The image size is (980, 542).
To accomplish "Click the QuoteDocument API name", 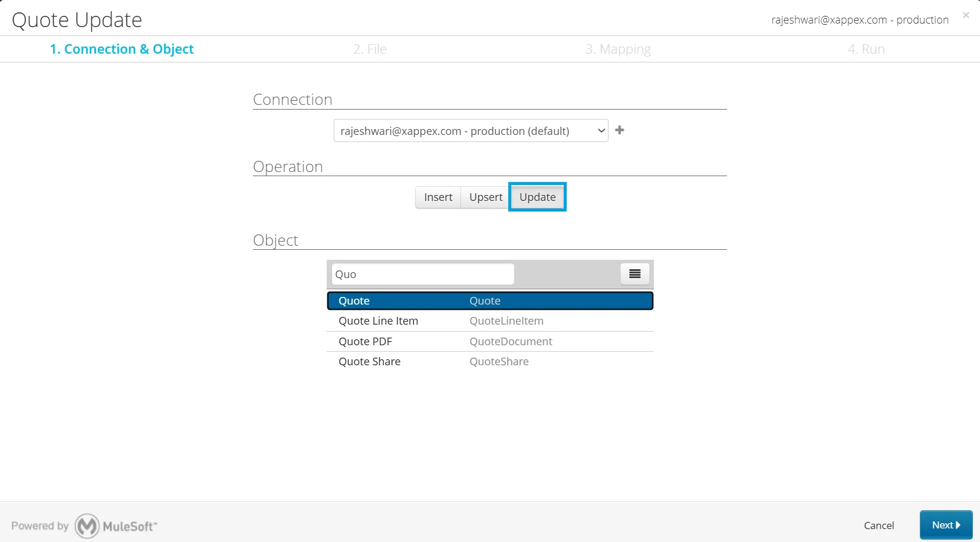I will tap(511, 342).
